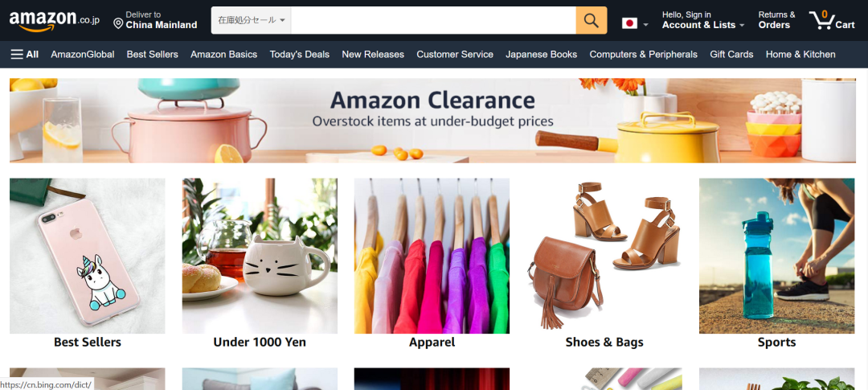Open the Sports water bottle thumbnail
This screenshot has width=868, height=390.
[x=776, y=256]
